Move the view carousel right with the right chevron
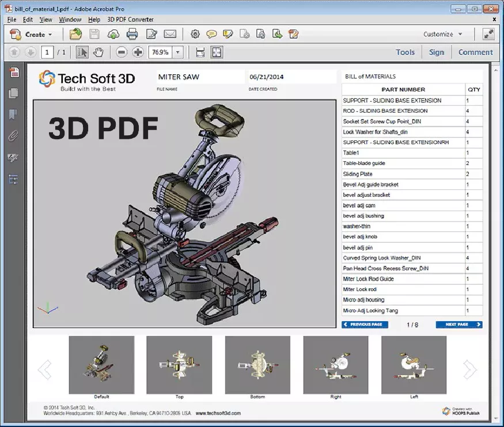 470,370
